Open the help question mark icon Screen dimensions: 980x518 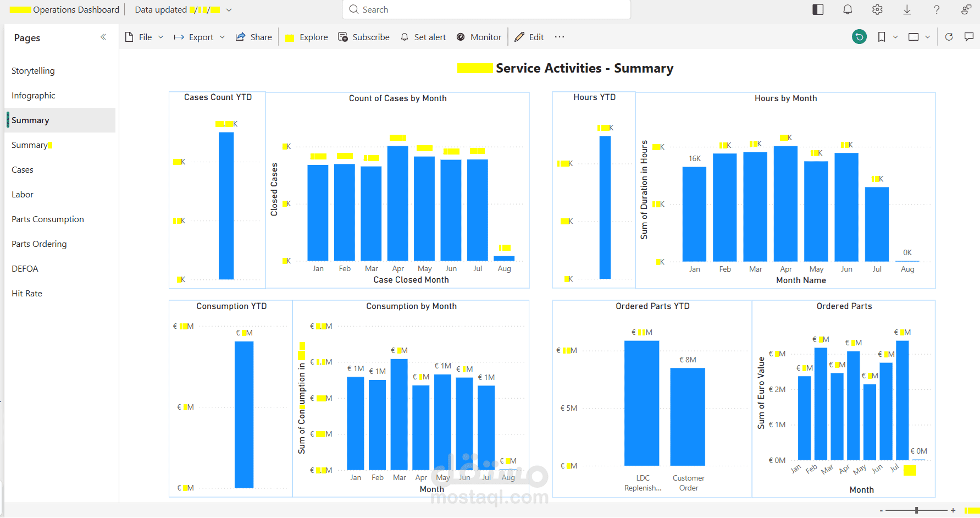click(937, 9)
